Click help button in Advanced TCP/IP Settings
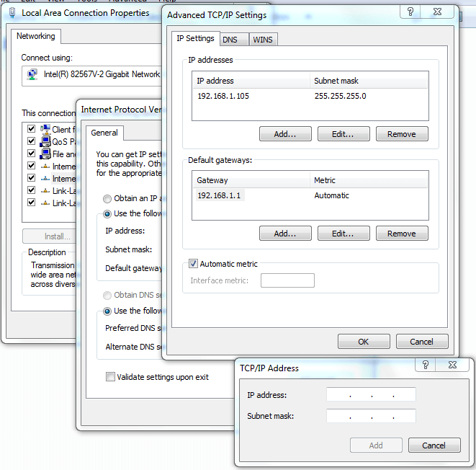Viewport: 476px width, 470px height. click(410, 12)
